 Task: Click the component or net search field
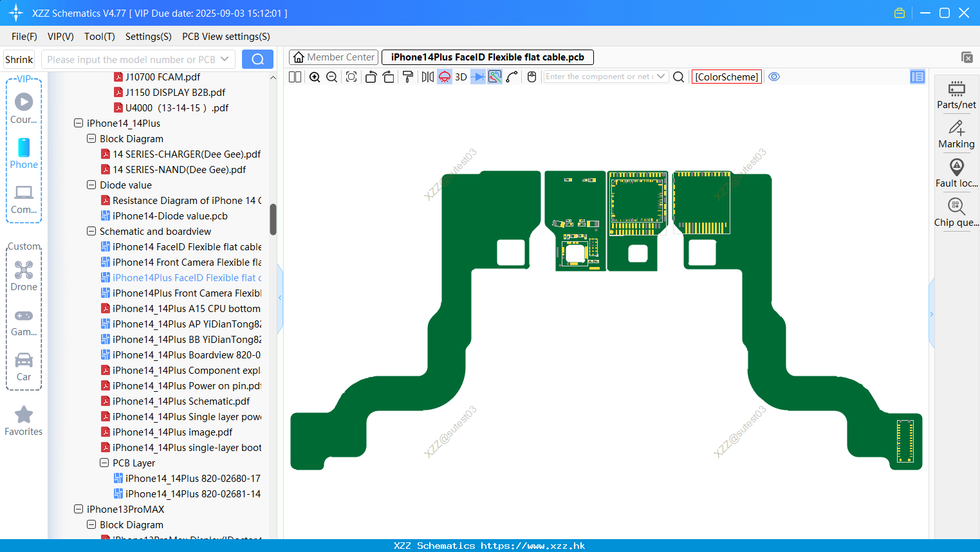(x=599, y=77)
